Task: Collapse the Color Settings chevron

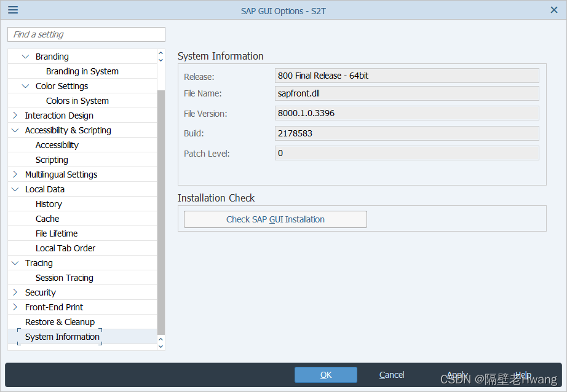Action: [x=25, y=86]
